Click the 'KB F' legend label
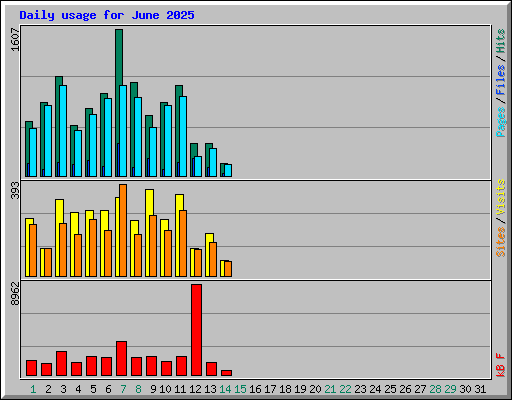Image resolution: width=512 pixels, height=400 pixels. click(500, 365)
